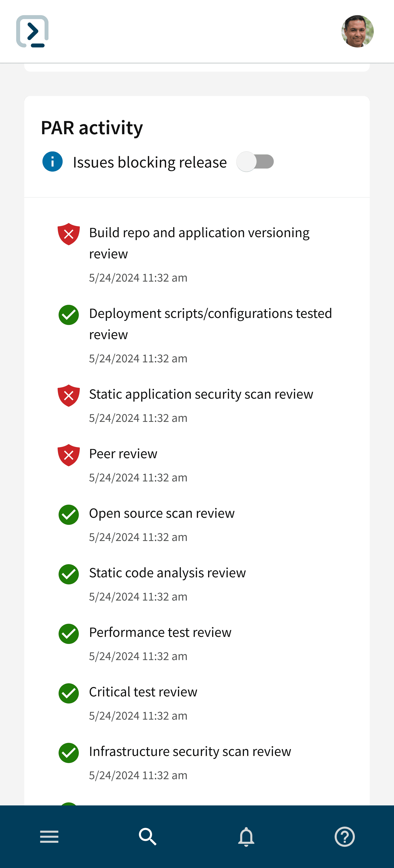394x868 pixels.
Task: Click the Issues blocking release label
Action: coord(150,162)
